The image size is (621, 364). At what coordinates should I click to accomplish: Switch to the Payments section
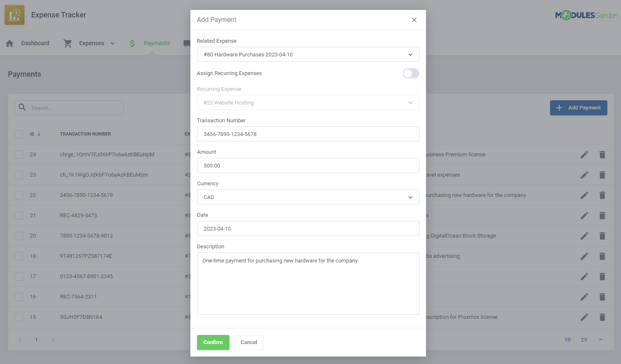[156, 43]
